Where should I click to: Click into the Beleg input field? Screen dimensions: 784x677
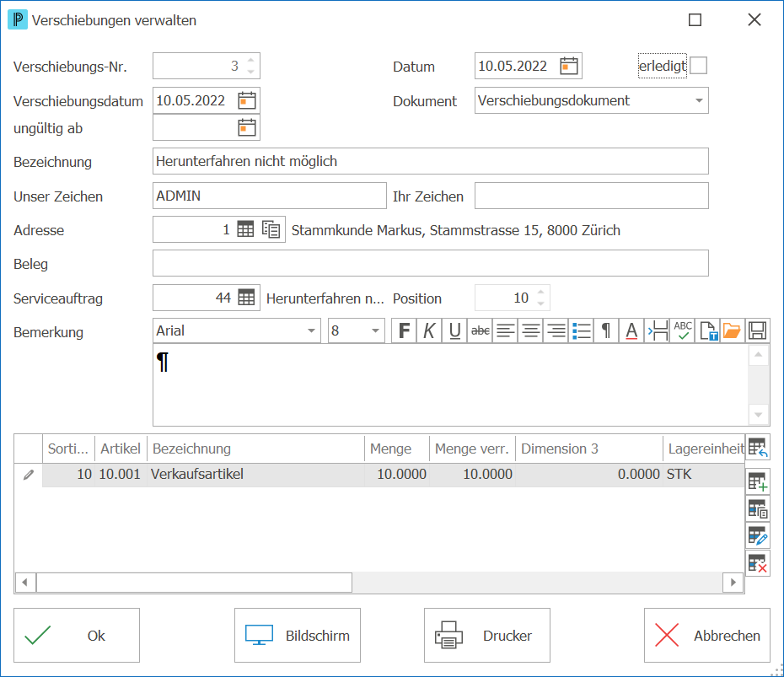click(431, 263)
